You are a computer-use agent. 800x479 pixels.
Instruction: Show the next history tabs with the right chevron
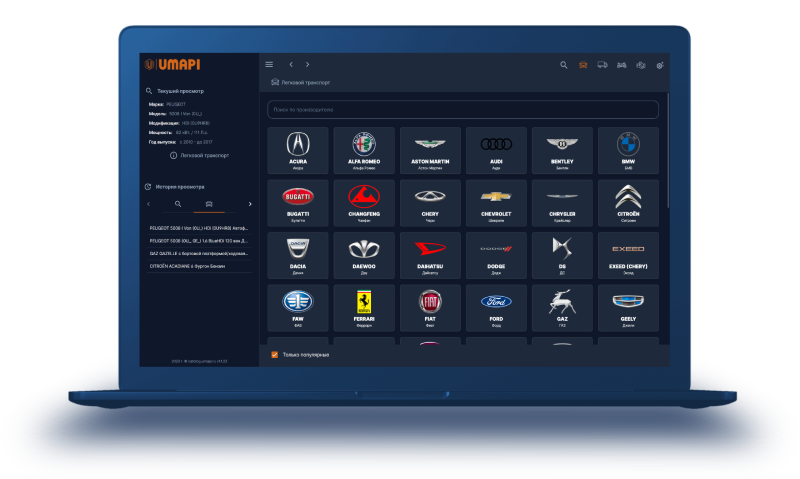click(x=250, y=204)
